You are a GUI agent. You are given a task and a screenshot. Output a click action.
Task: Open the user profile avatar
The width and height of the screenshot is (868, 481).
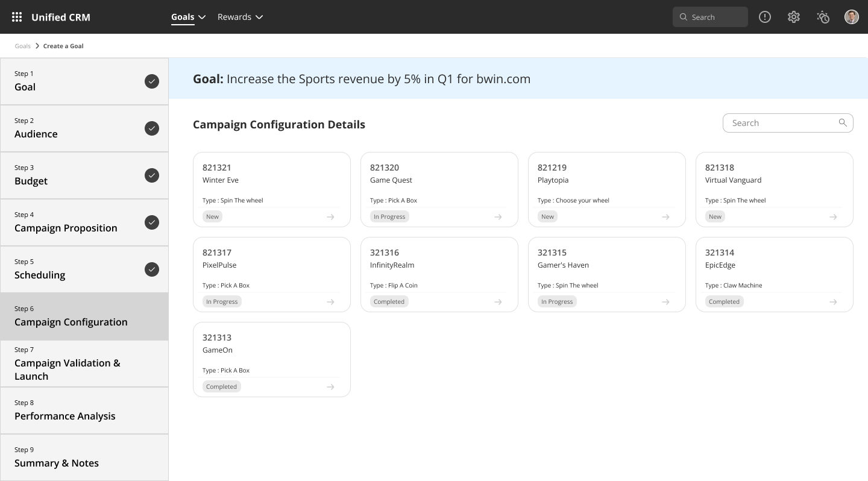851,17
